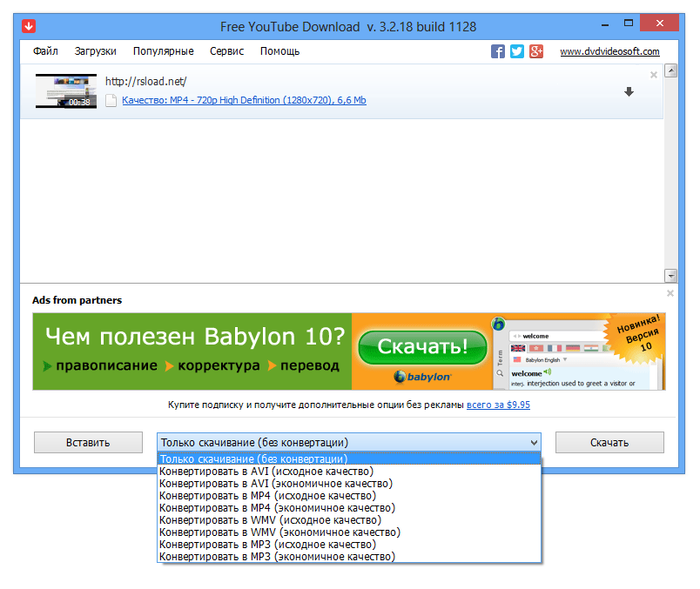Screen dimensions: 700x589
Task: Select Конвертировать в MP4 (исходное качество)
Action: 349,496
